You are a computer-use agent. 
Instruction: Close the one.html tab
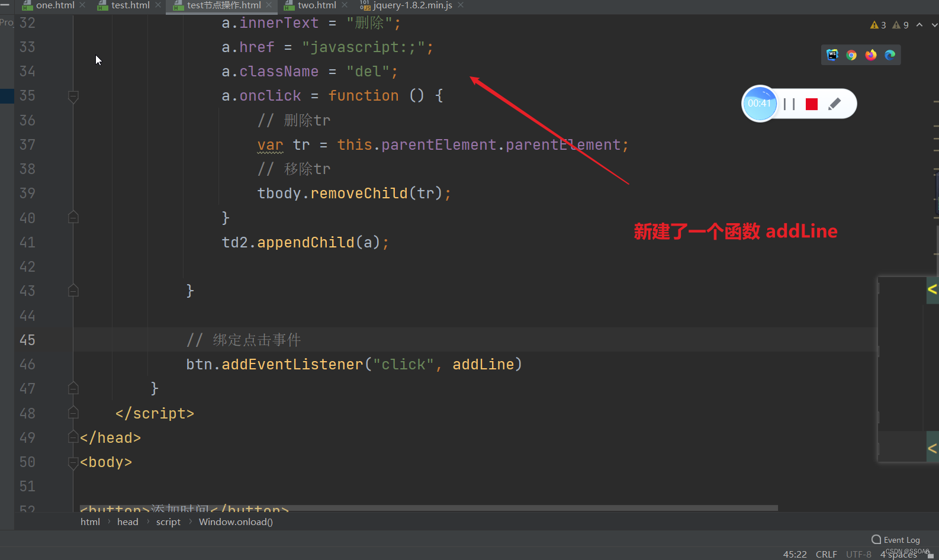(x=82, y=5)
